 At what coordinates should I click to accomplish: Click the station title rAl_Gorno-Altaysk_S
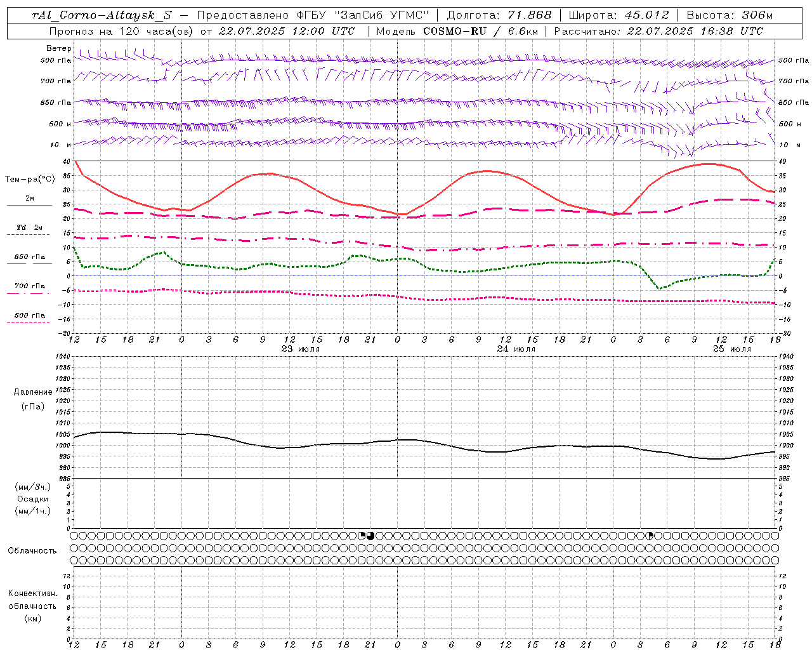[x=102, y=15]
